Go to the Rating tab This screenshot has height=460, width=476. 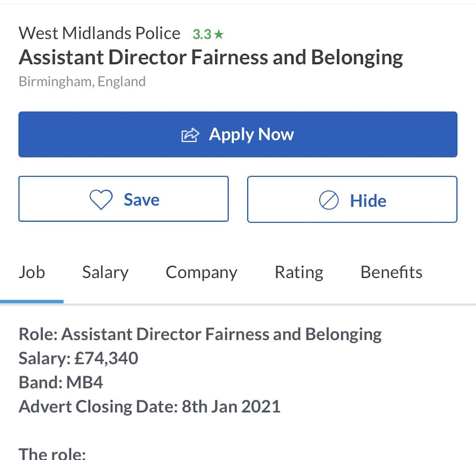click(299, 272)
